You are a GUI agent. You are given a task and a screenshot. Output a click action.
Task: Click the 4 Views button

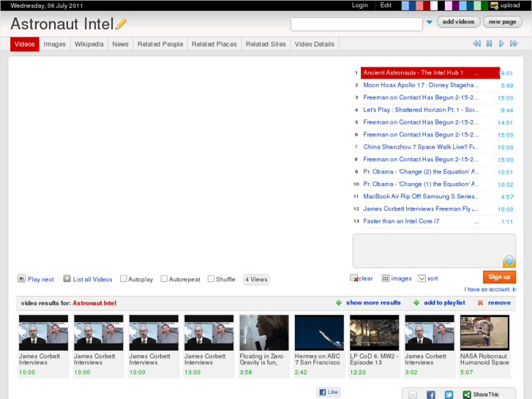[x=256, y=280]
